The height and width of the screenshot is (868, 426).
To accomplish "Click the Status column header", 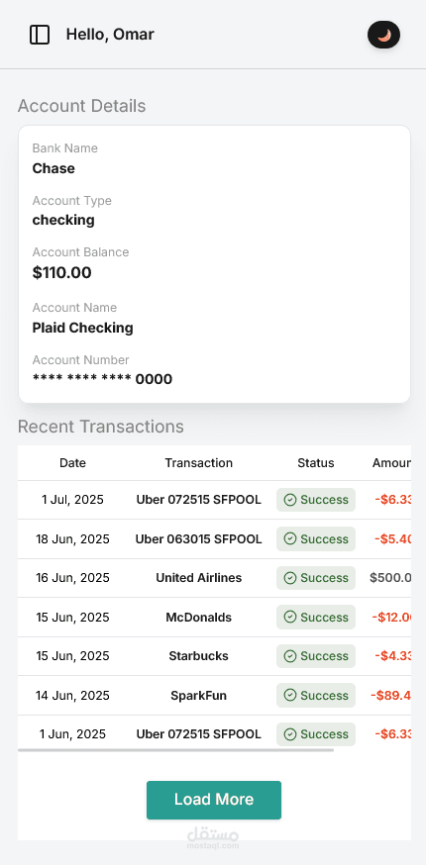I will click(316, 463).
